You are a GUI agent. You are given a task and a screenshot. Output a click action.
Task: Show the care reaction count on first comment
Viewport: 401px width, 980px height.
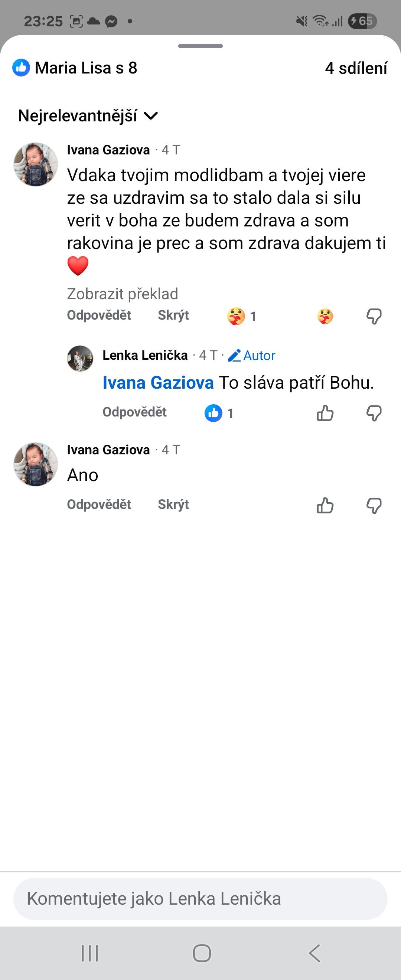(242, 316)
